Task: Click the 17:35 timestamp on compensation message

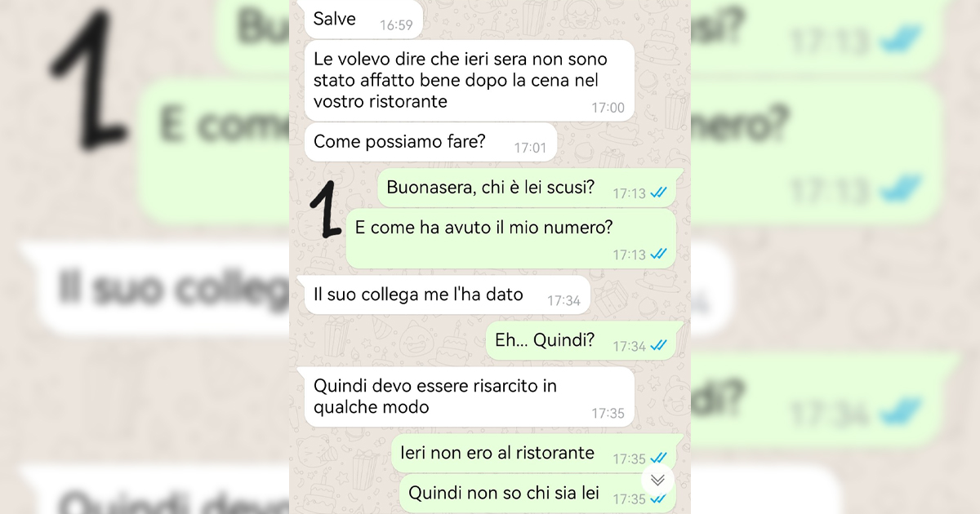Action: coord(608,413)
